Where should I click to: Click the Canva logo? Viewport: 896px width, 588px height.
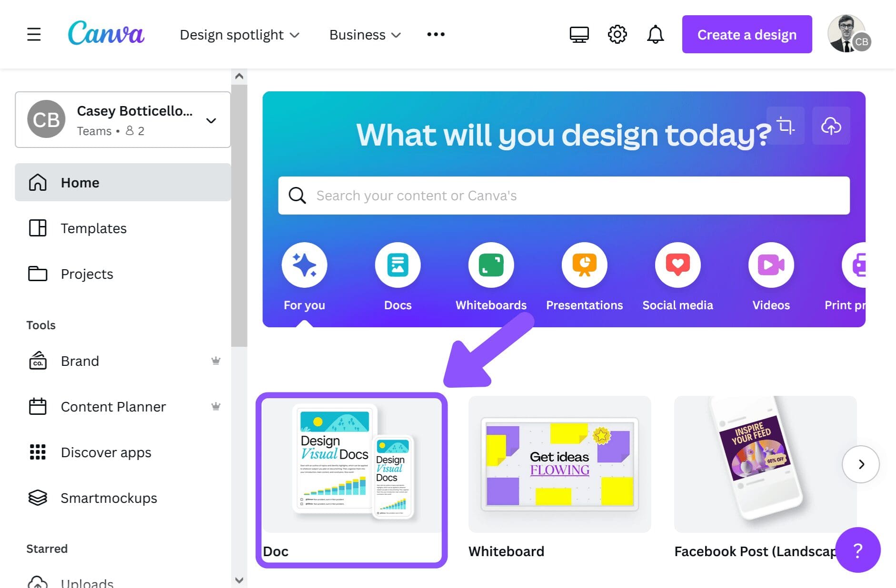click(106, 33)
